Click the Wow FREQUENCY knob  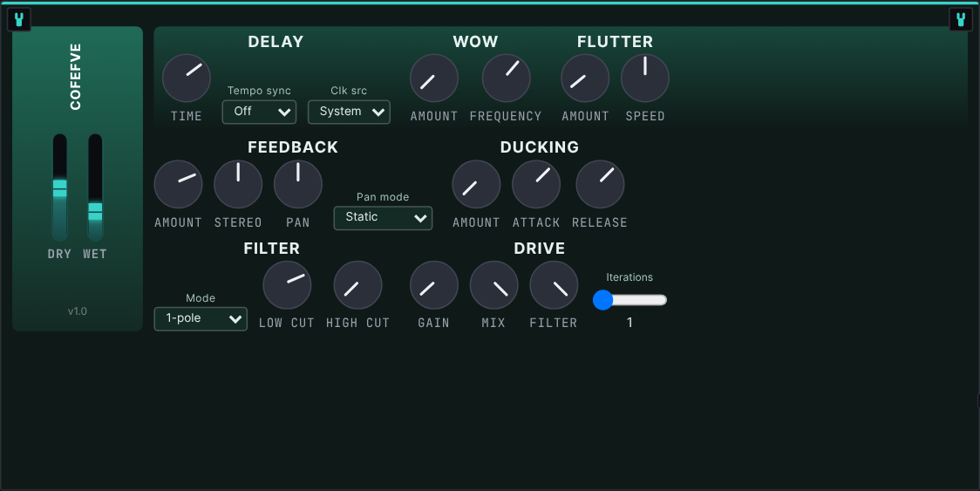(x=507, y=78)
